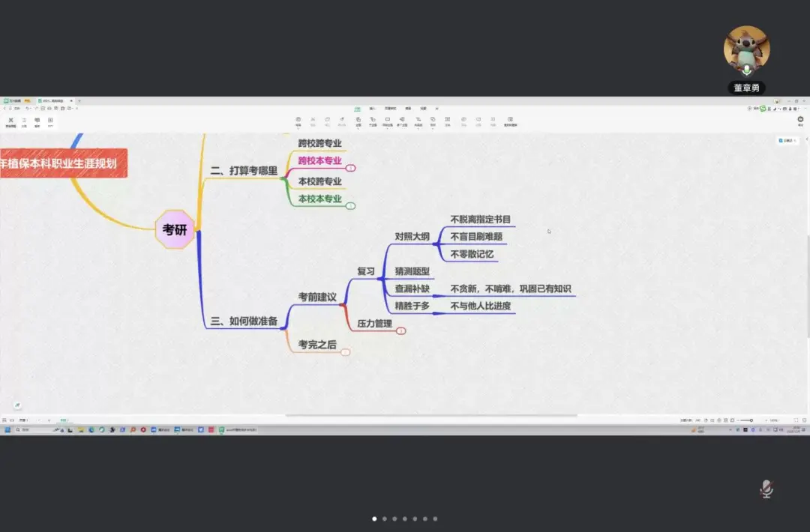
Task: Unmute the microphone at bottom right
Action: coord(766,489)
